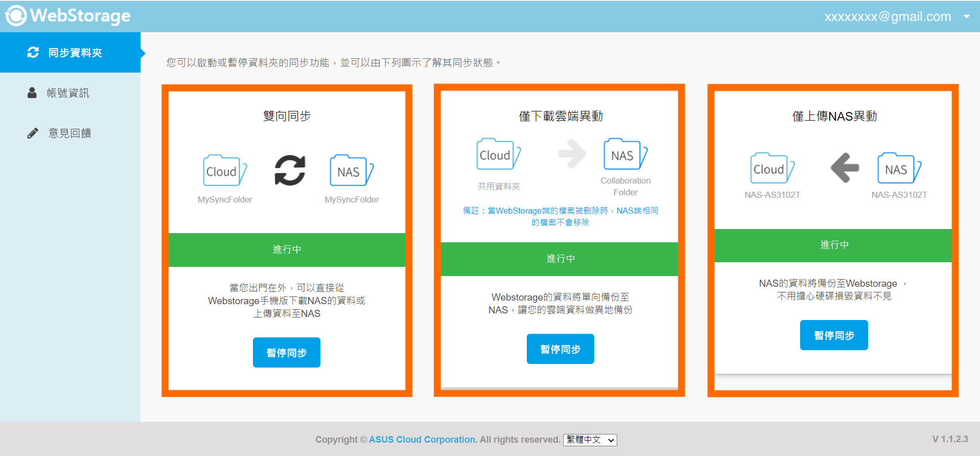Screen dimensions: 980x456
Task: Open the 繁體中文 language dropdown
Action: (x=590, y=440)
